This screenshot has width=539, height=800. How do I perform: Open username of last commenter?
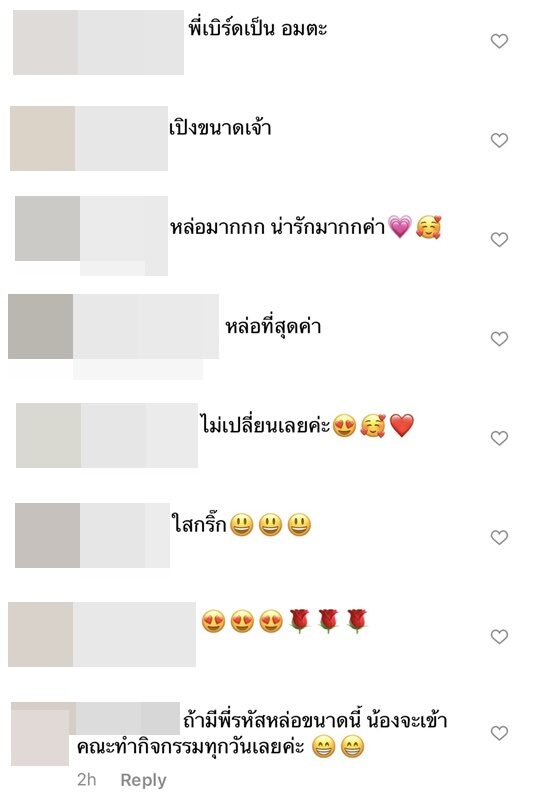(x=128, y=718)
